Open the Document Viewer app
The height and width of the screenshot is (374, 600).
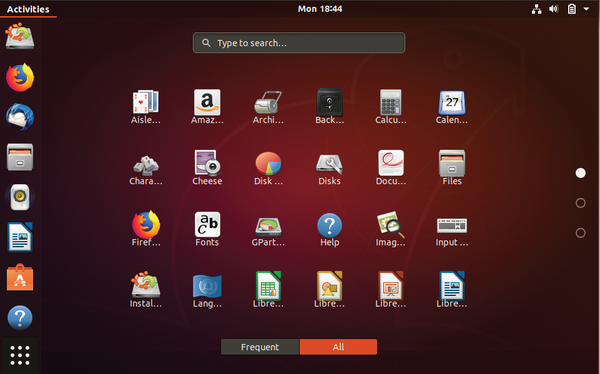391,163
